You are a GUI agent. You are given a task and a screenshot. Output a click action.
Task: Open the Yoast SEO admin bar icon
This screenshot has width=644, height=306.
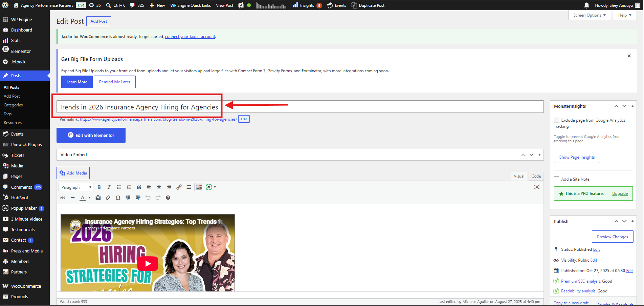[241, 5]
